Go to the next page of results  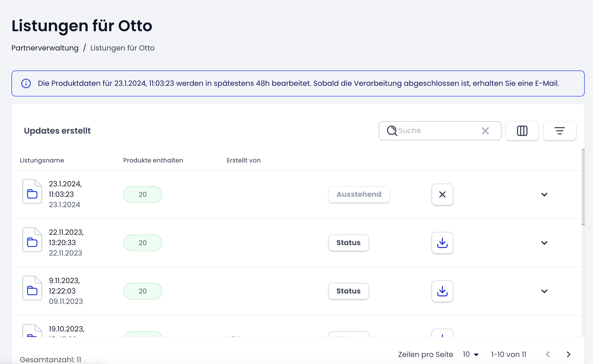[569, 354]
